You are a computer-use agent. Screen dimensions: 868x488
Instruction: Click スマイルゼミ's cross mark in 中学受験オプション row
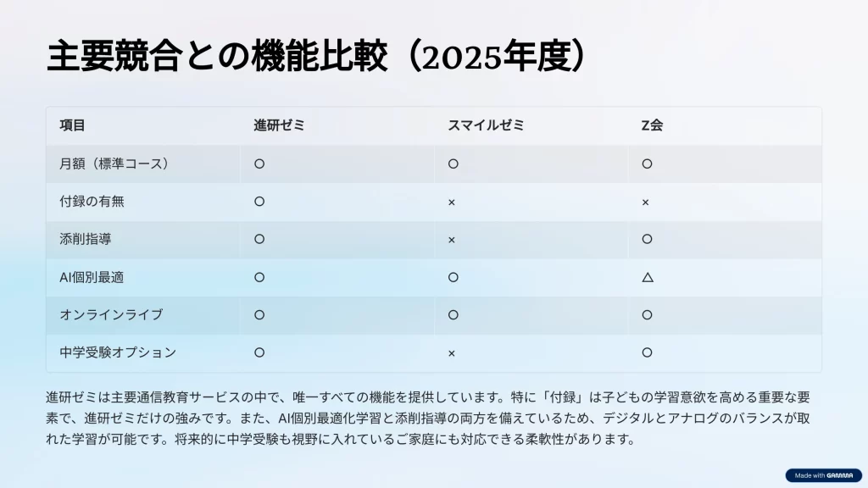click(x=452, y=352)
